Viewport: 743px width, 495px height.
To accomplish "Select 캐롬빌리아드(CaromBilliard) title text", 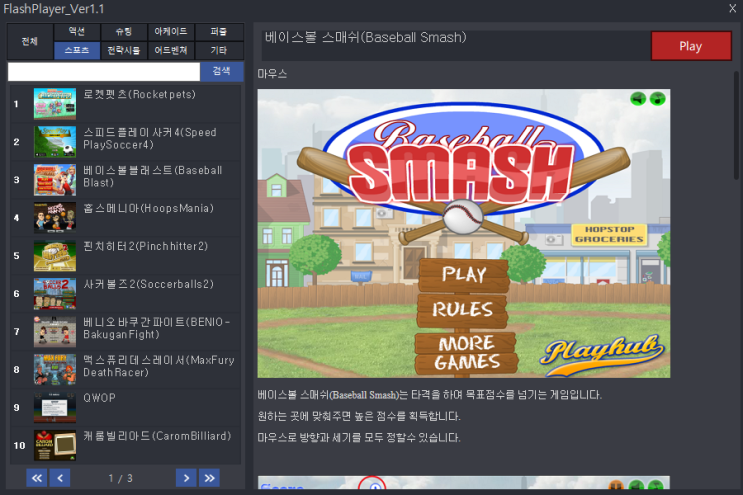I will [157, 436].
